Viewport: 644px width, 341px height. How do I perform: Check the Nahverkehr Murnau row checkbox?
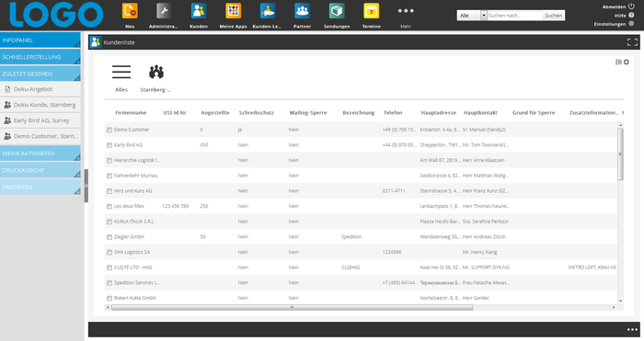(109, 176)
